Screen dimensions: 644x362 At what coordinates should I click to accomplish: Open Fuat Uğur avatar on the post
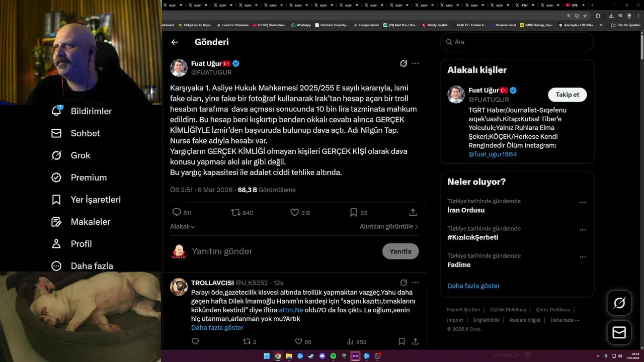pyautogui.click(x=179, y=68)
